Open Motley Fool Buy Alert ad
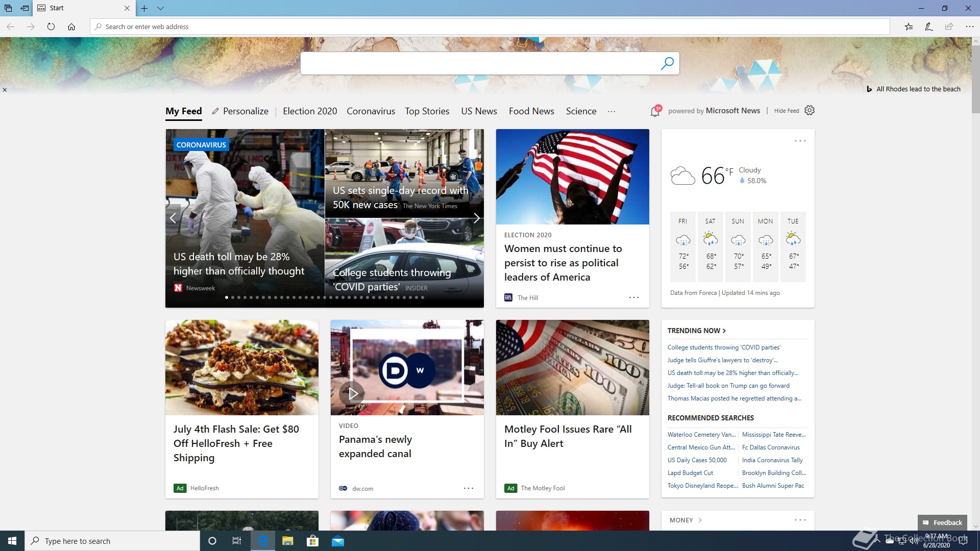The image size is (980, 551). (568, 436)
